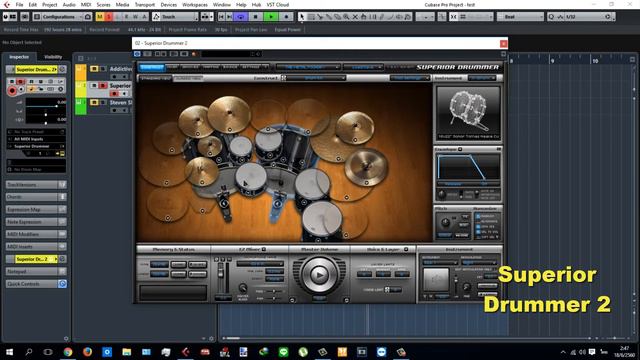Viewport: 640px width, 360px height.
Task: Jump to next marker button
Action: [x=229, y=17]
